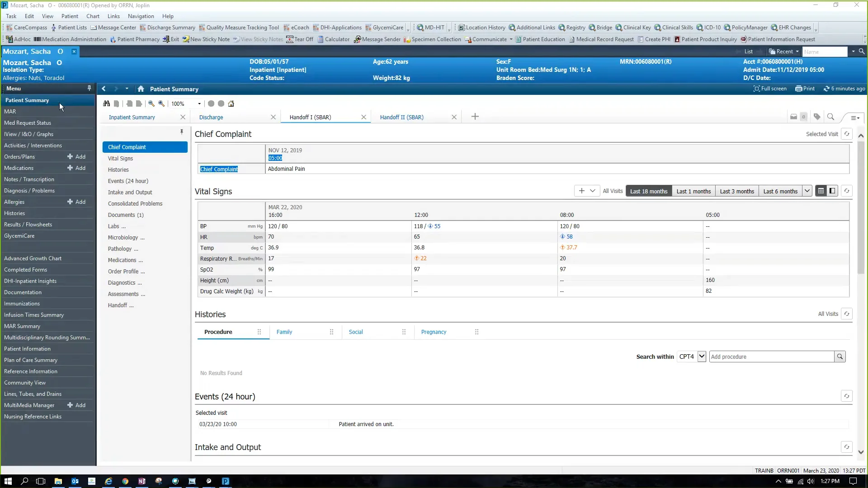
Task: Select the tag icon near the chart tabs
Action: point(817,117)
